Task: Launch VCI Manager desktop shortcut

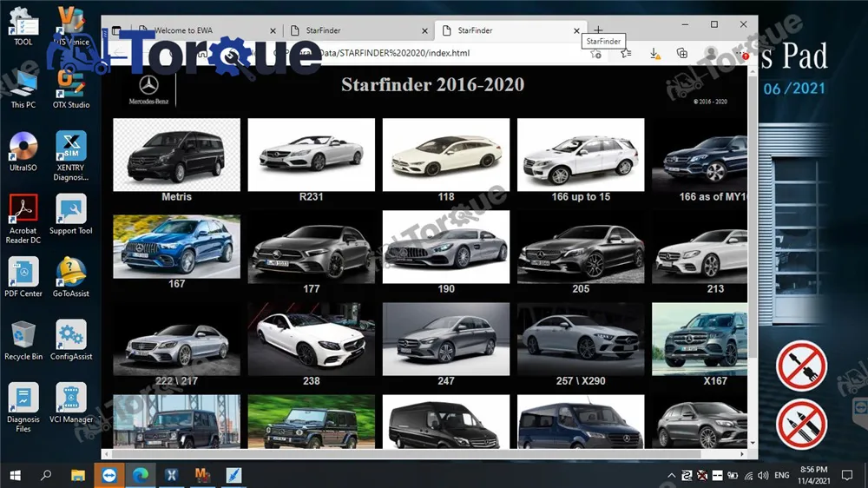Action: (71, 403)
